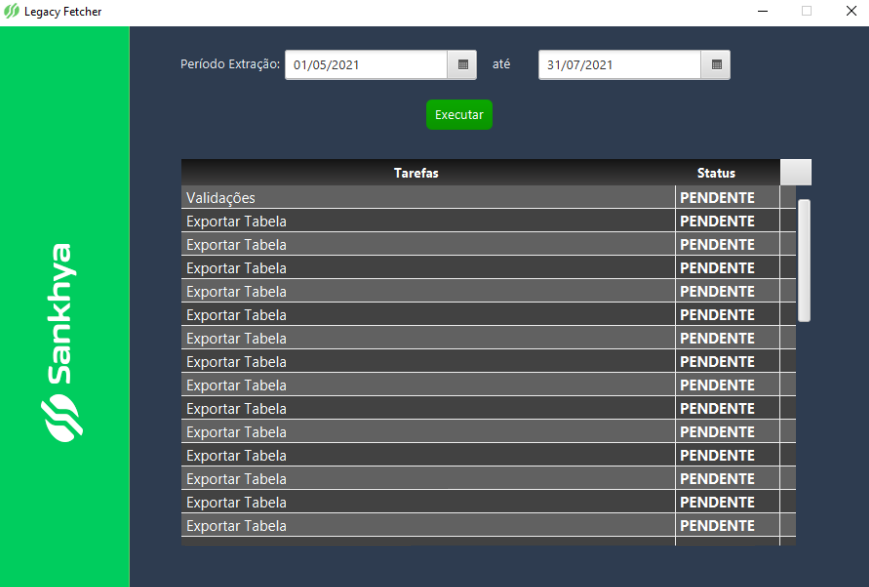Click PENDENTE status of Validações row
The image size is (869, 587).
coord(717,198)
